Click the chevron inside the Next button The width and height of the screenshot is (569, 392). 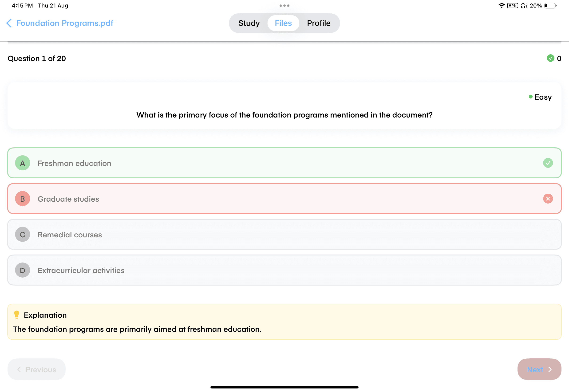click(550, 369)
